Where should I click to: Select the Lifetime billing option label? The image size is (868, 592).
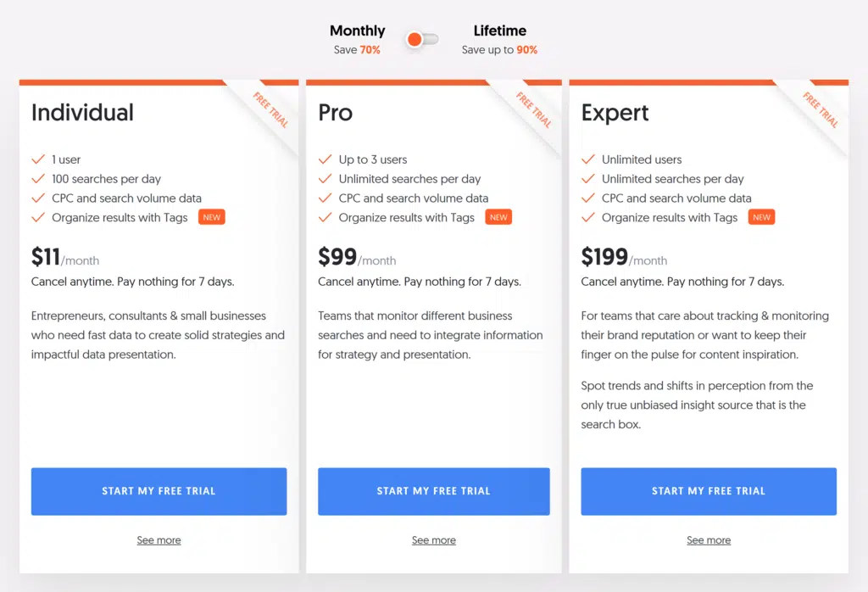click(x=499, y=31)
